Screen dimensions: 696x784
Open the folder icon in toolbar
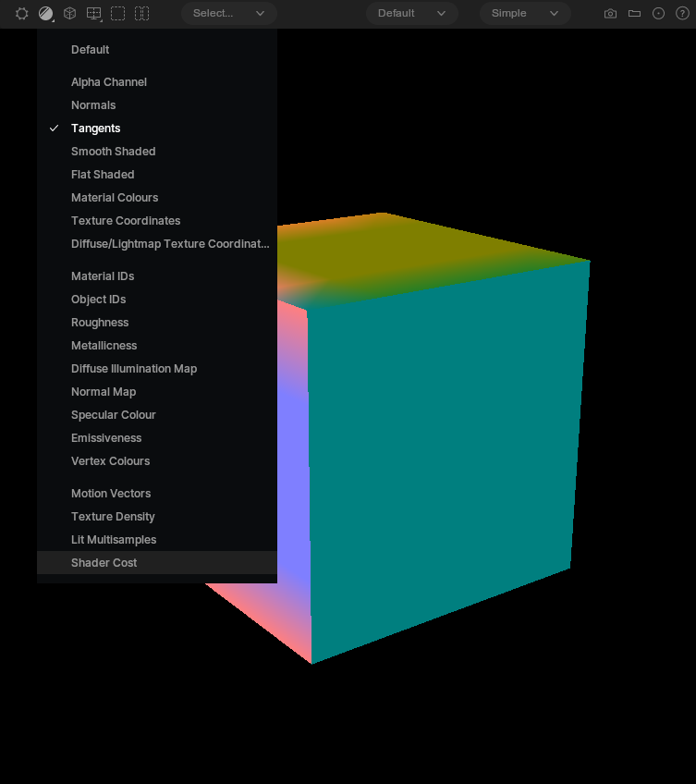tap(634, 14)
